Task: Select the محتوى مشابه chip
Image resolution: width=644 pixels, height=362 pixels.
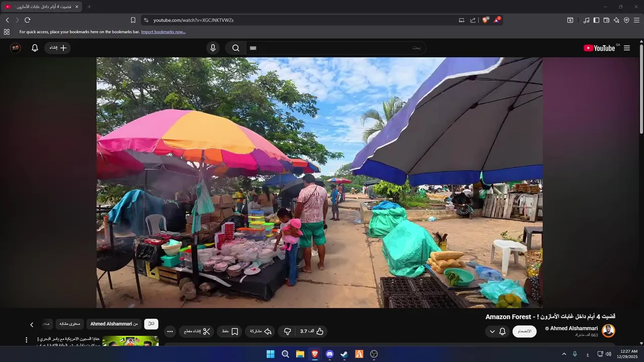Action: tap(70, 324)
